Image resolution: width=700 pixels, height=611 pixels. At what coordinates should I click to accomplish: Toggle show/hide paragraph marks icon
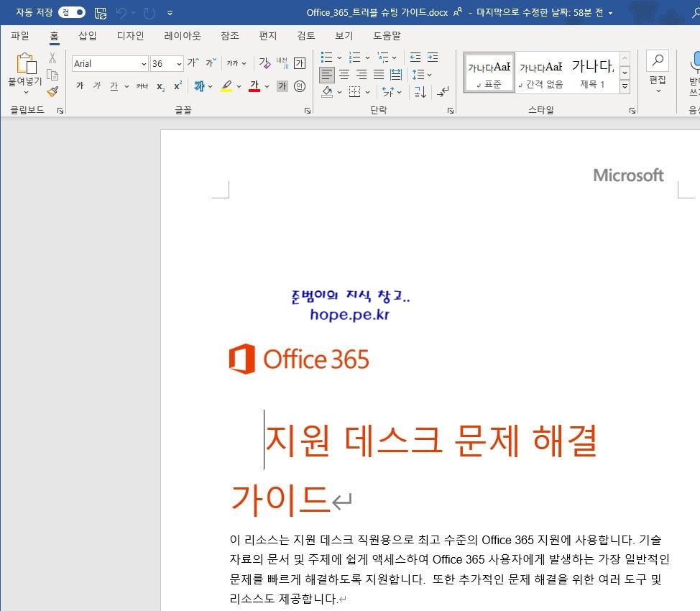point(443,92)
